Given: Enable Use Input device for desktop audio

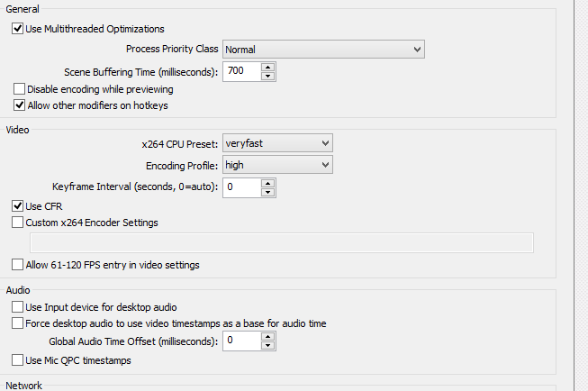Looking at the screenshot, I should [18, 307].
